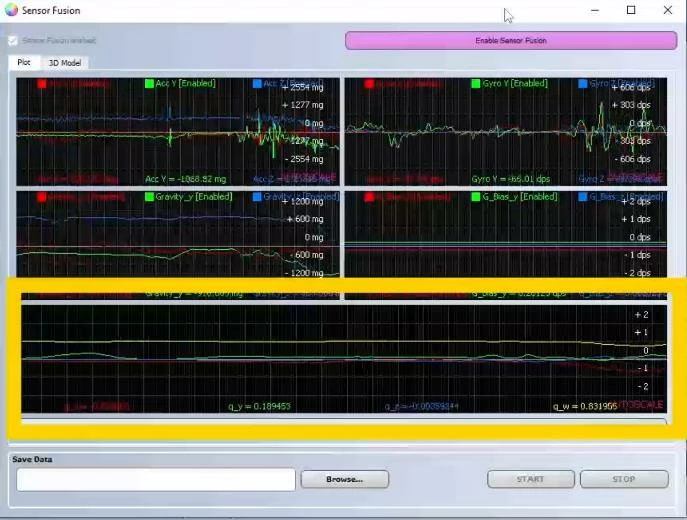Click the Acc Y [Enabled] label
This screenshot has height=520, width=687.
(x=186, y=83)
